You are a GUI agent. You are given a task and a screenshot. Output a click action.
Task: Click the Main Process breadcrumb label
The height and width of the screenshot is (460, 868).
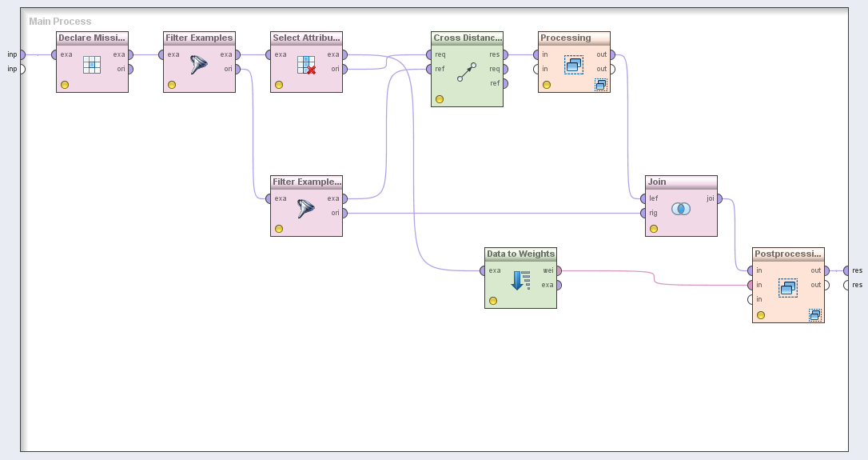pos(60,22)
